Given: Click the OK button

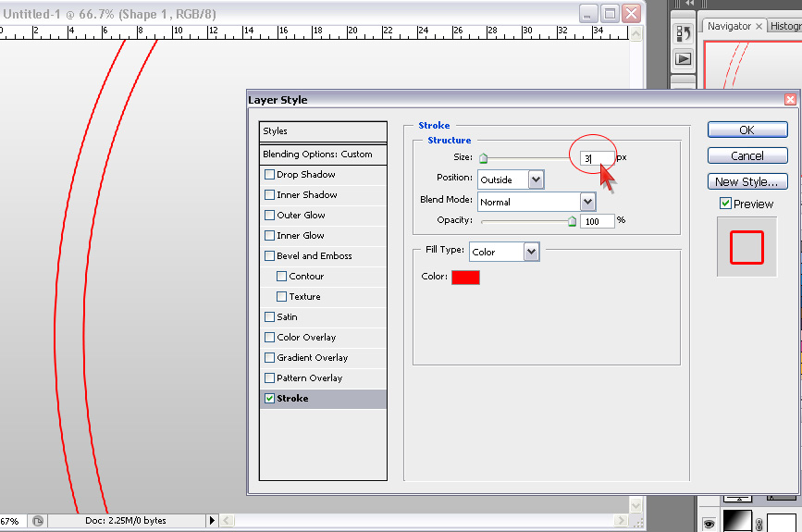Looking at the screenshot, I should pos(747,130).
